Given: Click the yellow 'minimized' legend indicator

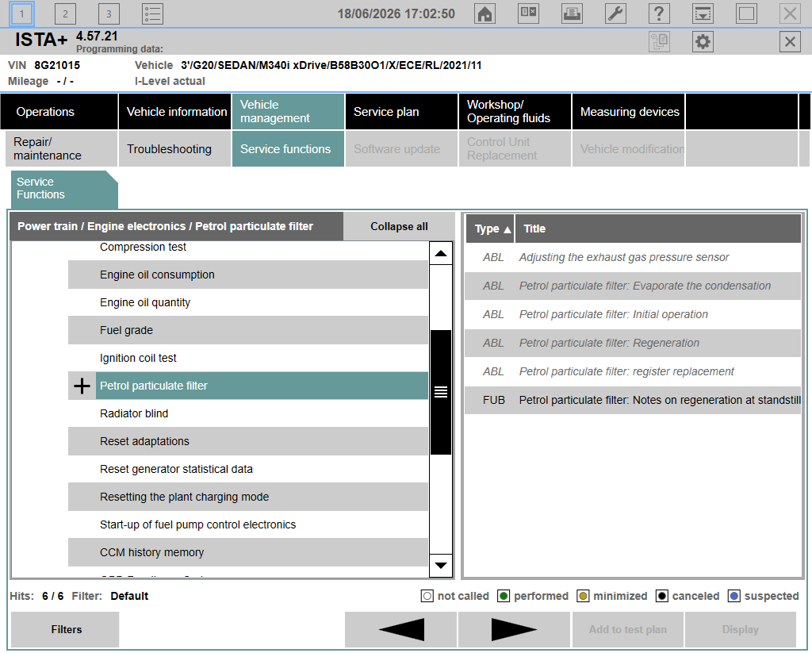Looking at the screenshot, I should (583, 597).
